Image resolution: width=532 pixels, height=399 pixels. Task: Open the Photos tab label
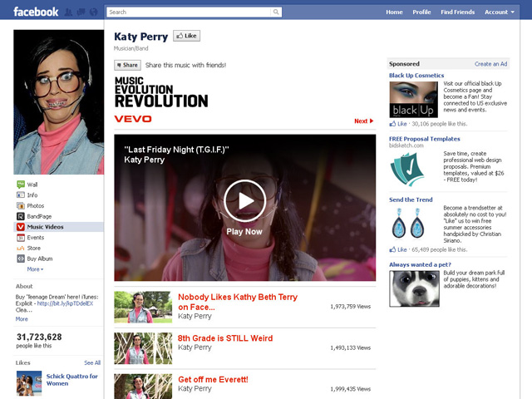pyautogui.click(x=36, y=205)
